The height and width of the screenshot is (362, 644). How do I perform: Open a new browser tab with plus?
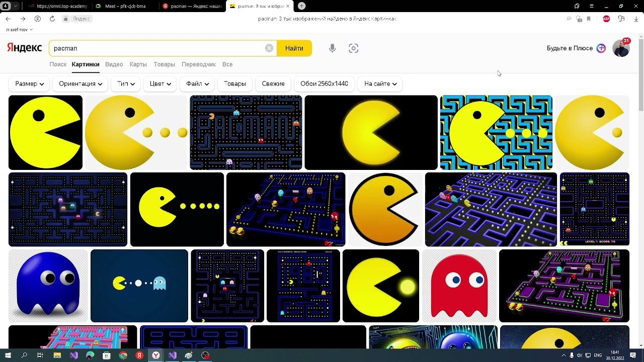click(x=301, y=6)
